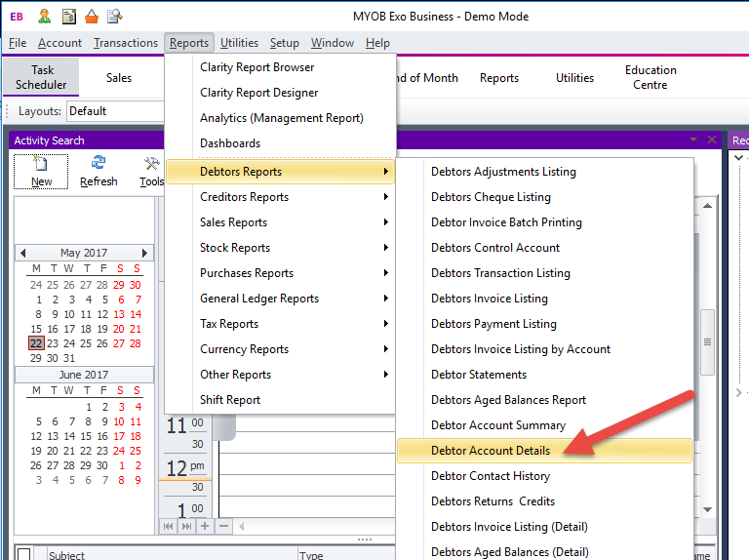Tick the checkbox in Subject header row
Screen dimensions: 749x560
[23, 554]
